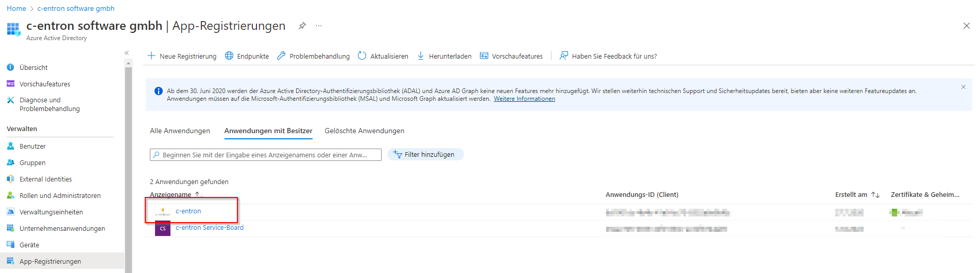Dismiss the ADAL info banner
Screen dimensions: 980x273
point(963,87)
